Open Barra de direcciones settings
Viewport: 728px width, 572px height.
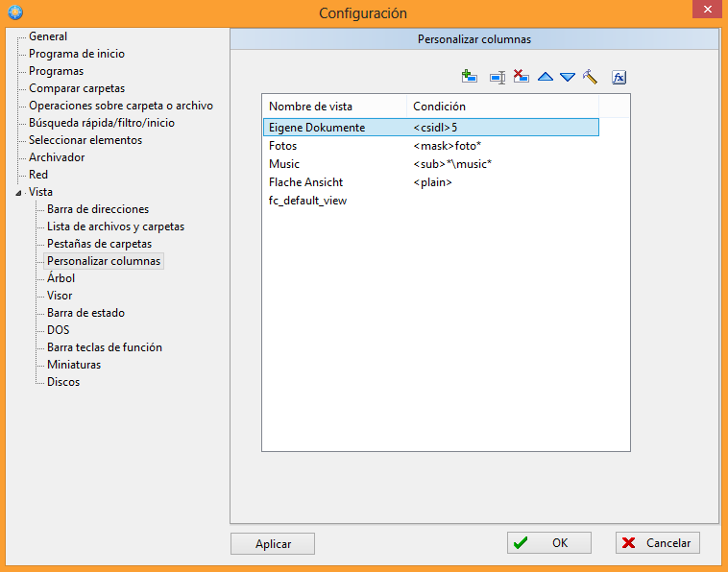98,209
